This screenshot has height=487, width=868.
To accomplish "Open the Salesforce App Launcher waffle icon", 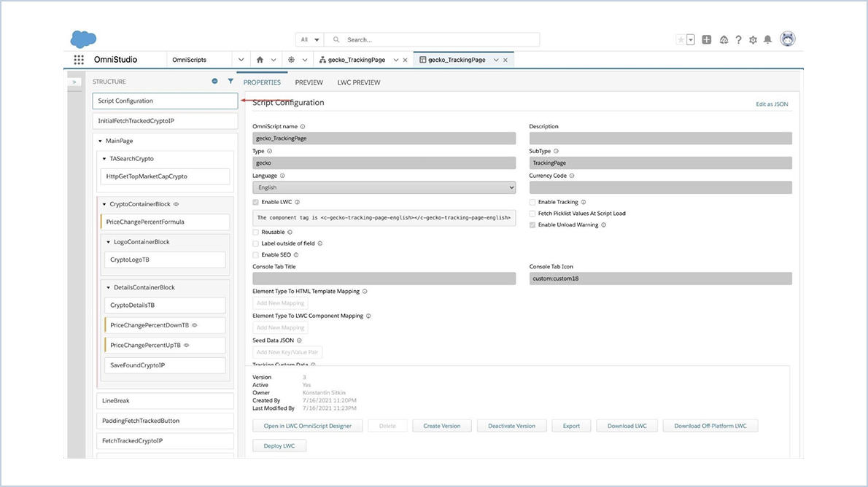I will 79,59.
